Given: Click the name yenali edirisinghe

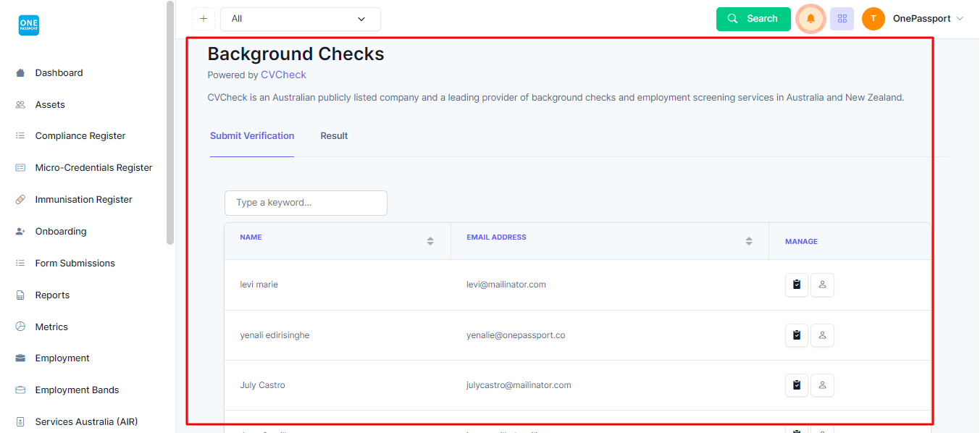Looking at the screenshot, I should 275,335.
